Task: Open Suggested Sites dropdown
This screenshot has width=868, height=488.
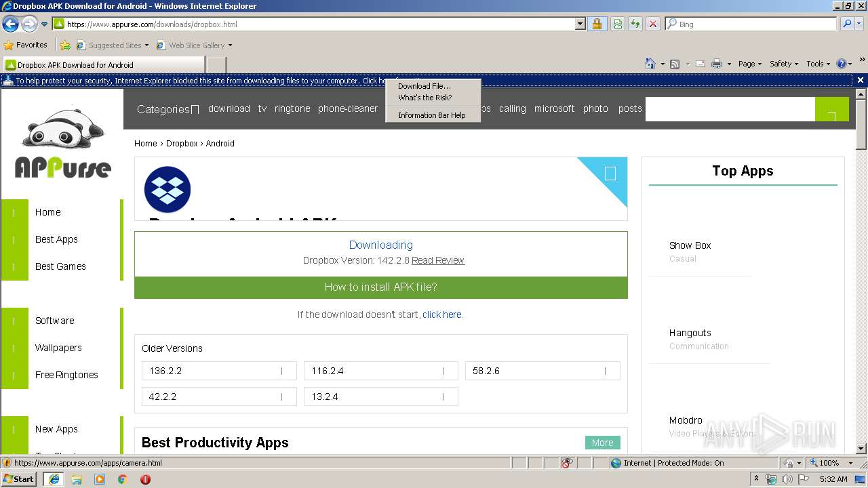Action: [x=113, y=45]
